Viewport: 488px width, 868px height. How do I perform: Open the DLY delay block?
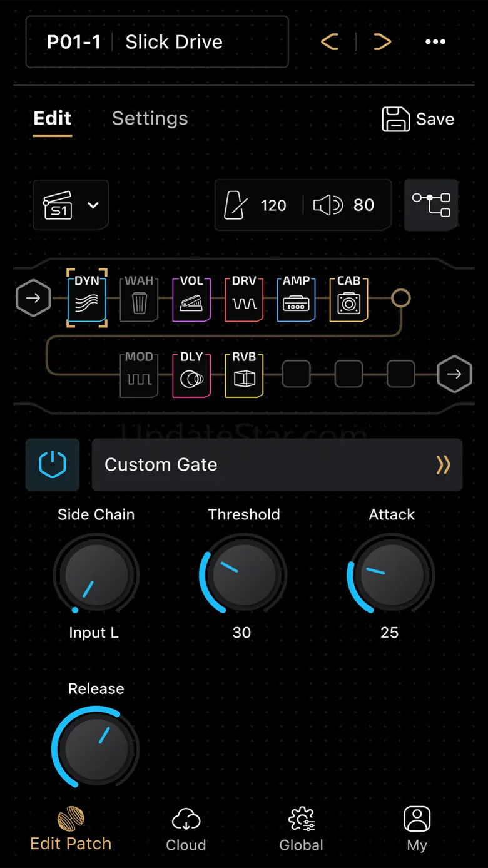point(191,374)
